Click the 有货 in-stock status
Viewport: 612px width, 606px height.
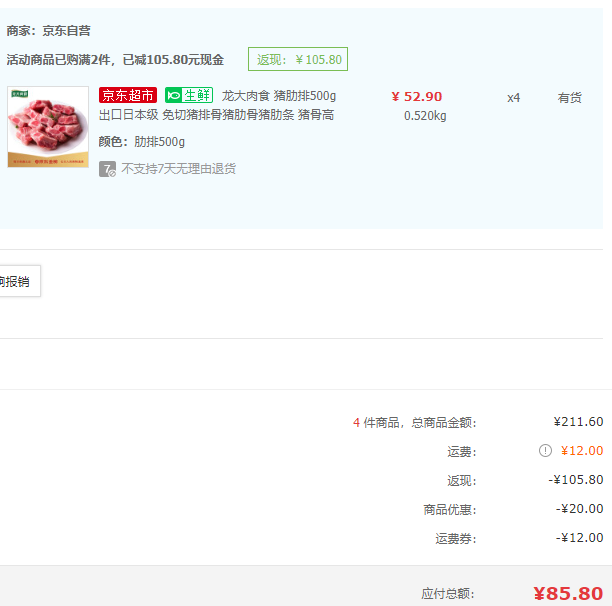569,98
